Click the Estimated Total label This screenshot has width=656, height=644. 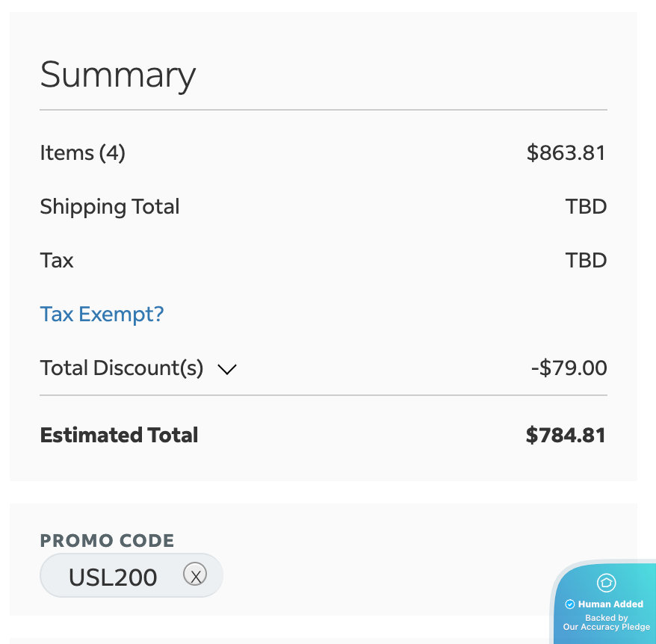click(119, 435)
